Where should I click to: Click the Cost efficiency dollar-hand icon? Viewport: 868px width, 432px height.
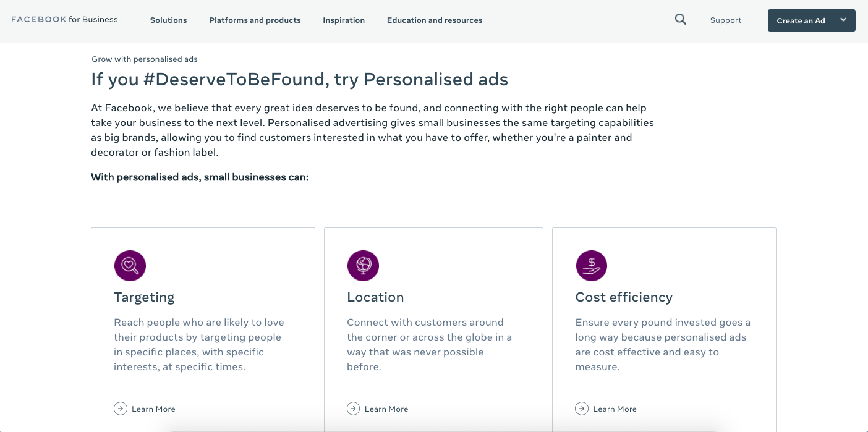pos(591,266)
